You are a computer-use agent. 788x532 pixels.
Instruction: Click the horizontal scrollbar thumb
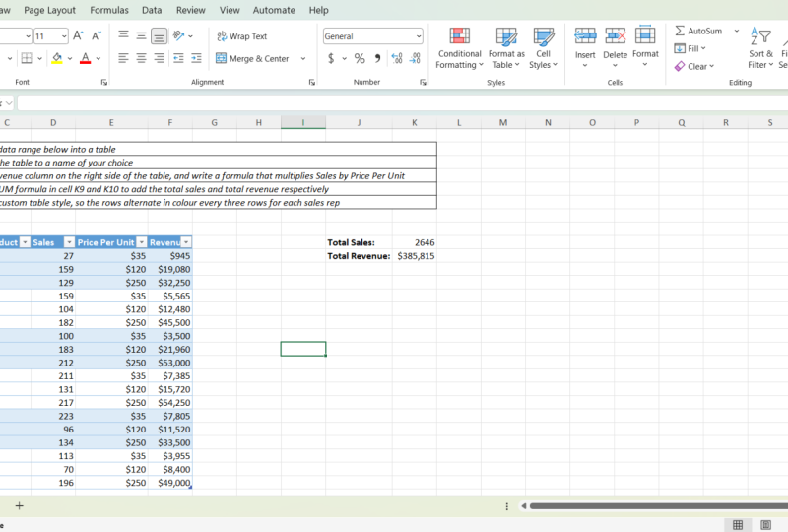[659, 505]
